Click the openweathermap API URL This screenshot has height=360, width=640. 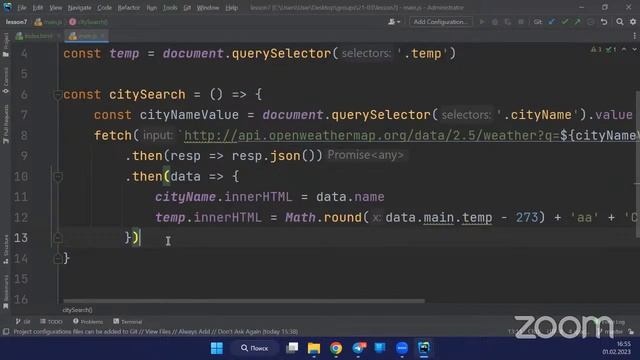click(x=372, y=136)
